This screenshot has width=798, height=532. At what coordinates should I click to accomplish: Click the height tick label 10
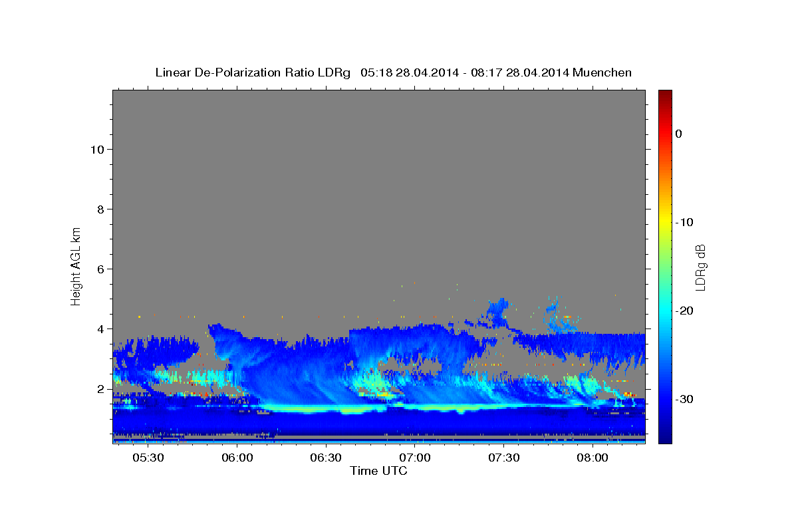tap(97, 150)
